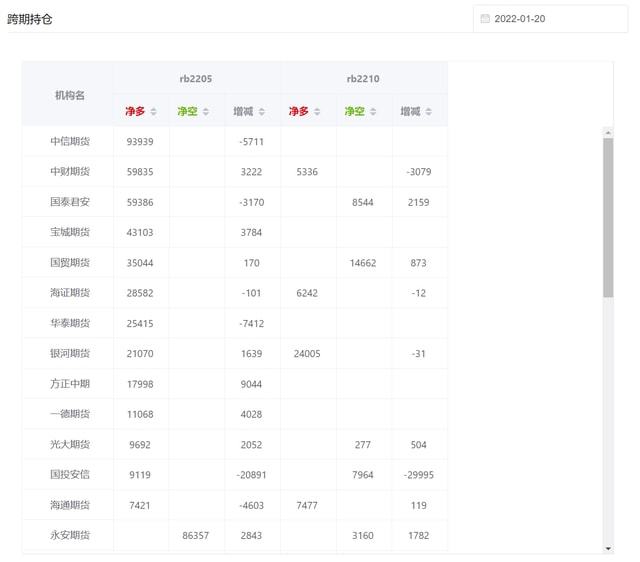The height and width of the screenshot is (562, 640).
Task: Click the value -20891 in 国投安信 row
Action: (251, 475)
